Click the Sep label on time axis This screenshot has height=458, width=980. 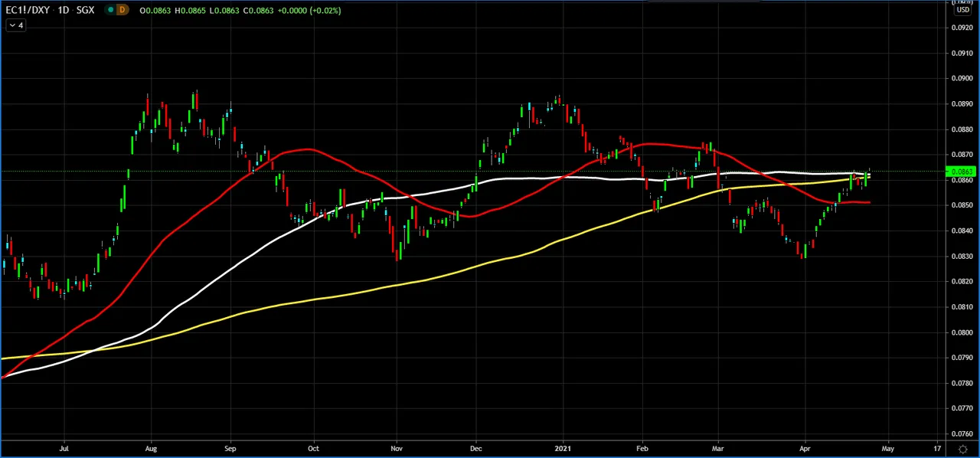click(x=230, y=448)
